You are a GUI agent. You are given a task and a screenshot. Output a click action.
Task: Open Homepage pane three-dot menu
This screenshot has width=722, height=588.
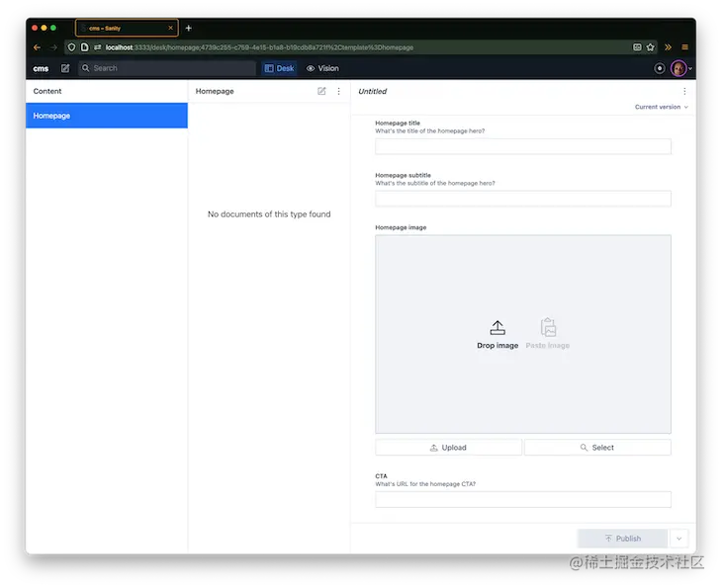(x=339, y=91)
